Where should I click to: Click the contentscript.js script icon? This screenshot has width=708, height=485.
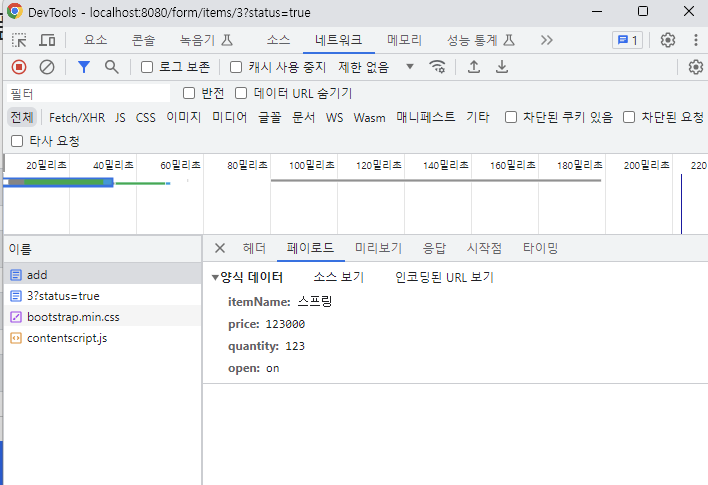pos(16,338)
